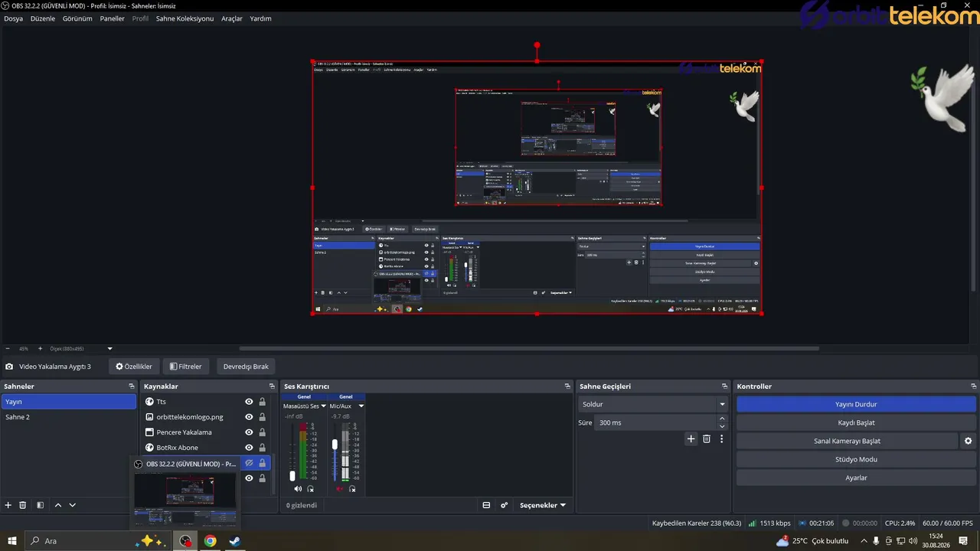Click the Kaydı Başlat button
Screen dimensions: 980x551
[x=856, y=422]
